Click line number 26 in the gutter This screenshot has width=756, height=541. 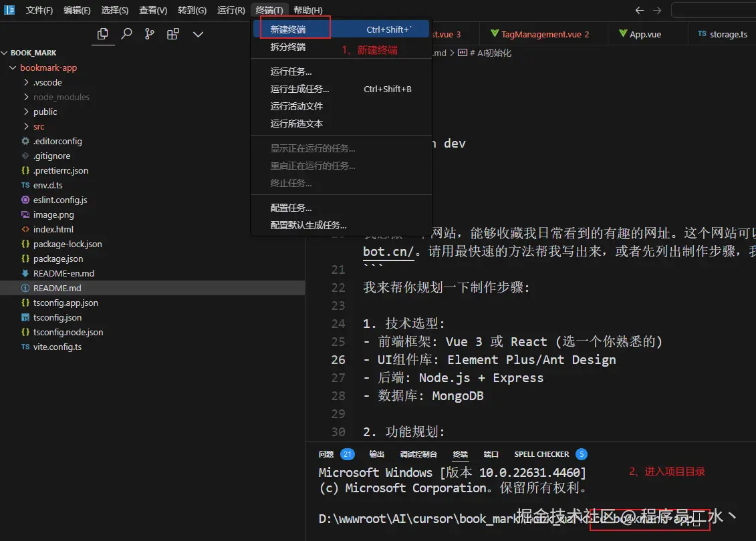pyautogui.click(x=338, y=360)
